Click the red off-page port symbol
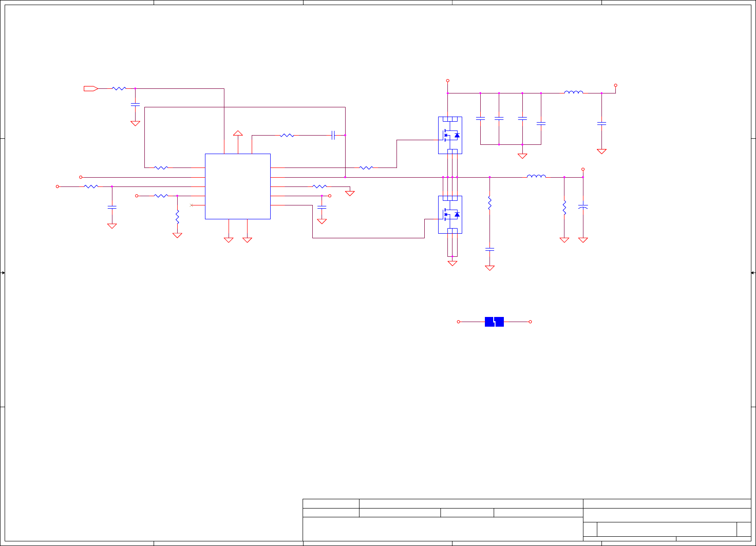 pos(91,88)
